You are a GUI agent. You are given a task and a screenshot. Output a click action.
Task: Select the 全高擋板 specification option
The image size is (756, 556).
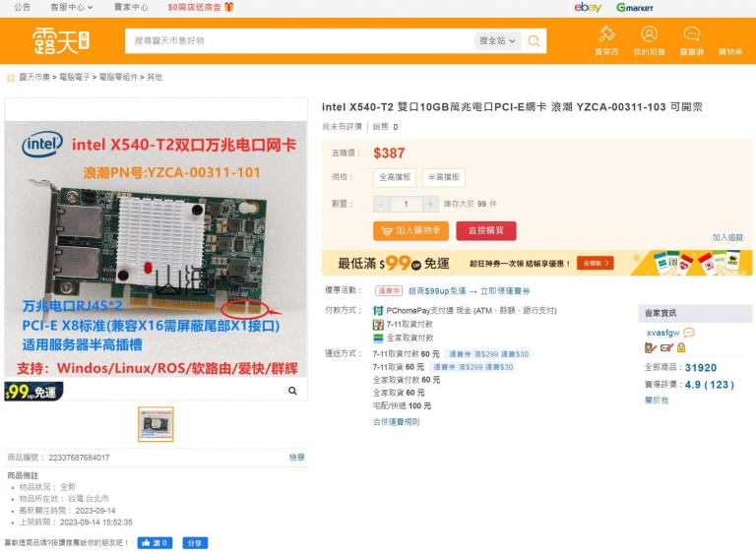click(395, 177)
